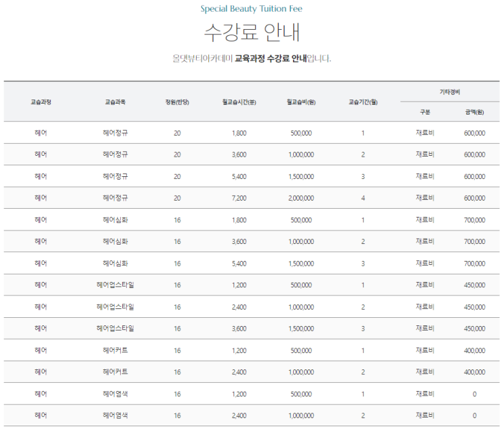Click '헤어' in the 7,200-minute row
The height and width of the screenshot is (429, 504).
tap(41, 198)
